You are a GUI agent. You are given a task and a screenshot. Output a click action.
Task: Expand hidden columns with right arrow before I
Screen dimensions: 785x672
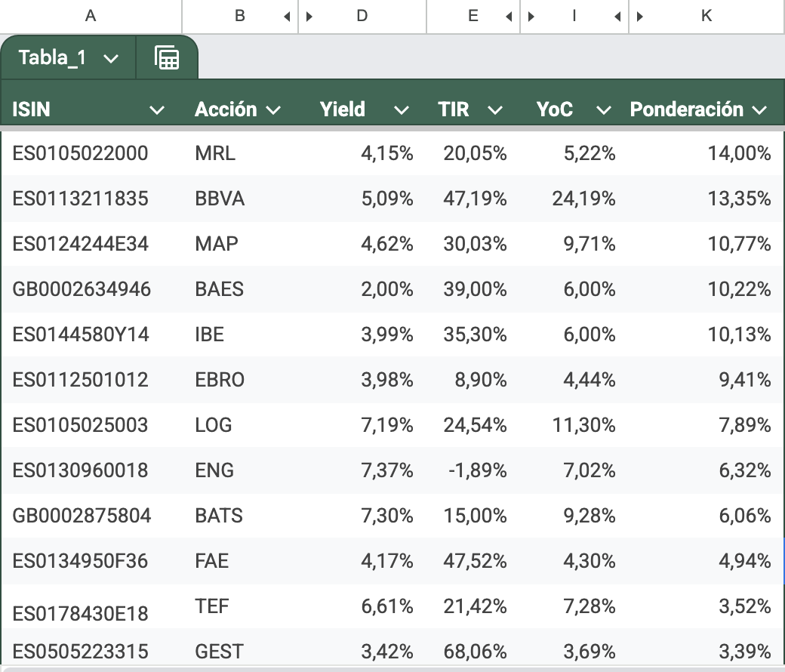point(531,17)
